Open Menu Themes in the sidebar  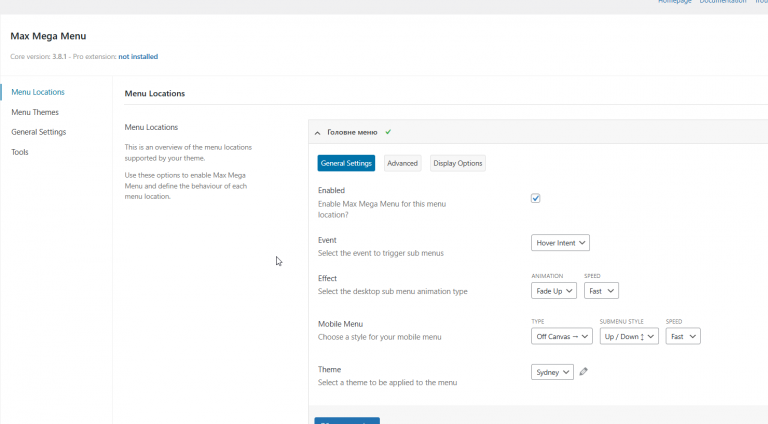coord(35,112)
